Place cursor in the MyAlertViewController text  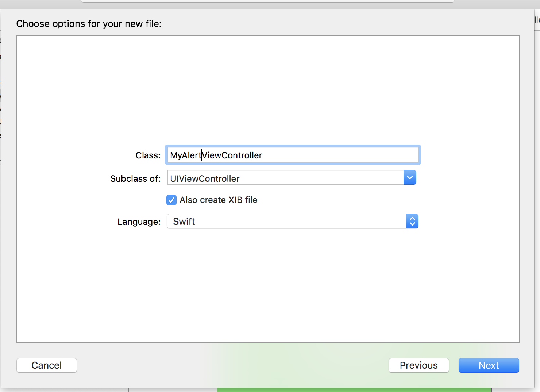(x=216, y=155)
